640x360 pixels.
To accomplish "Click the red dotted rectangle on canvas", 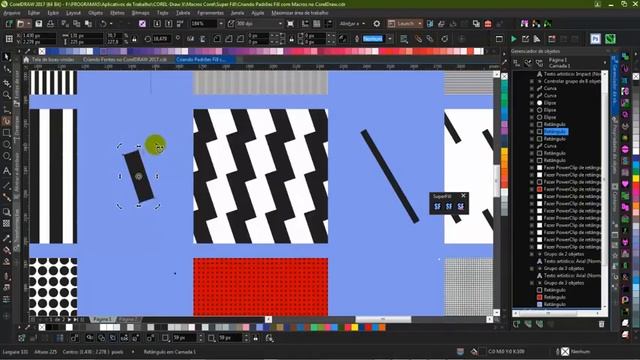I will [x=260, y=287].
